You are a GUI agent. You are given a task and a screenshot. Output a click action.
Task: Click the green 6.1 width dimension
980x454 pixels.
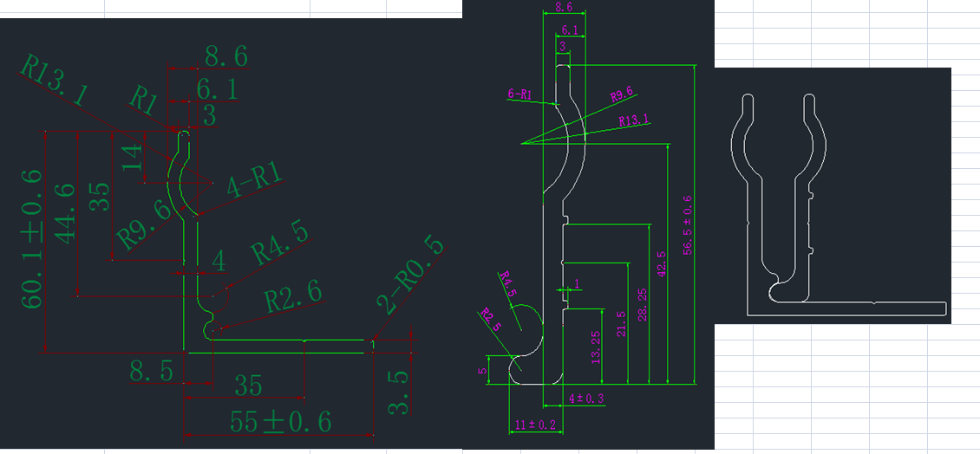pos(218,90)
